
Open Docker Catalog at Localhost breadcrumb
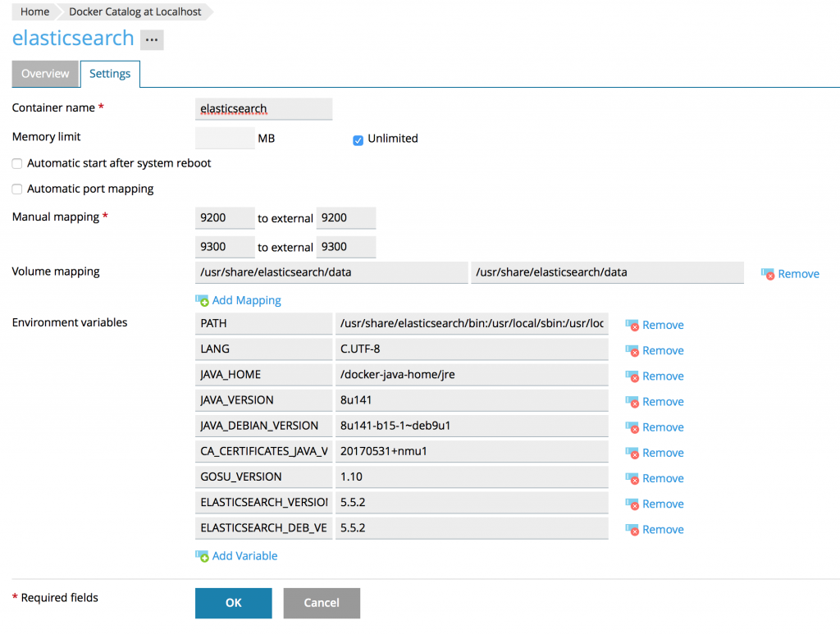click(x=135, y=11)
